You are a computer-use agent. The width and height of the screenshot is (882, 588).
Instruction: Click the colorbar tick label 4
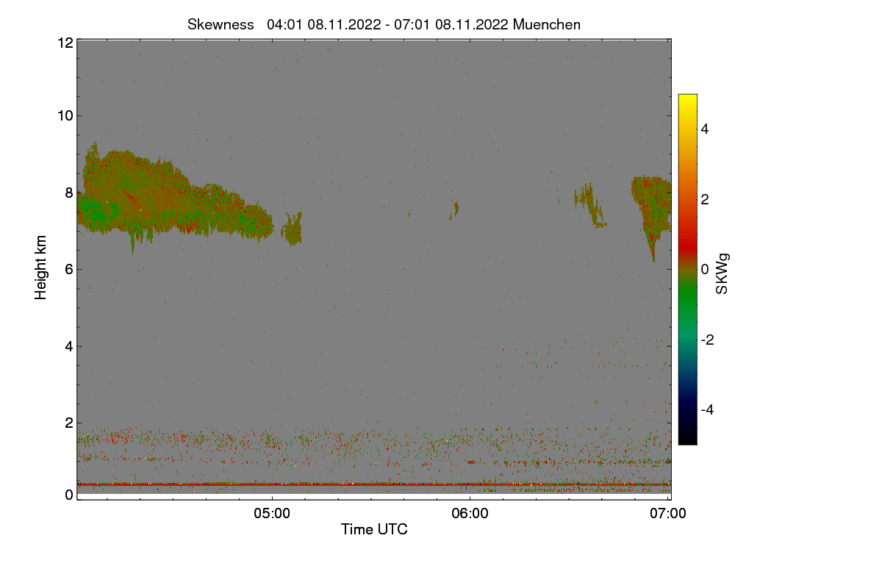pos(705,129)
